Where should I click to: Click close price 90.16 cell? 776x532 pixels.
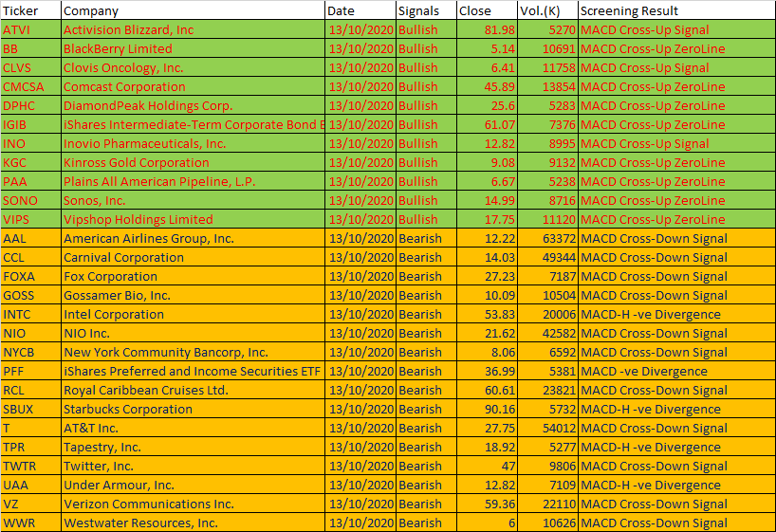pyautogui.click(x=488, y=410)
